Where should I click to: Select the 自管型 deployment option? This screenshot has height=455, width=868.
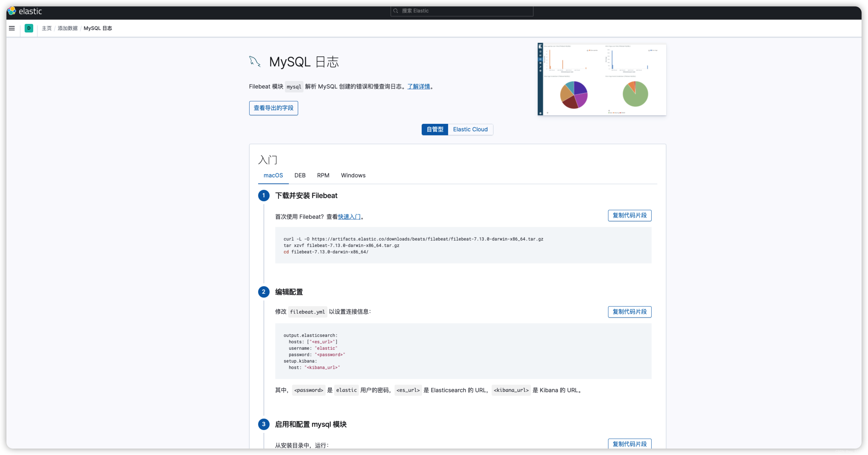pyautogui.click(x=435, y=130)
